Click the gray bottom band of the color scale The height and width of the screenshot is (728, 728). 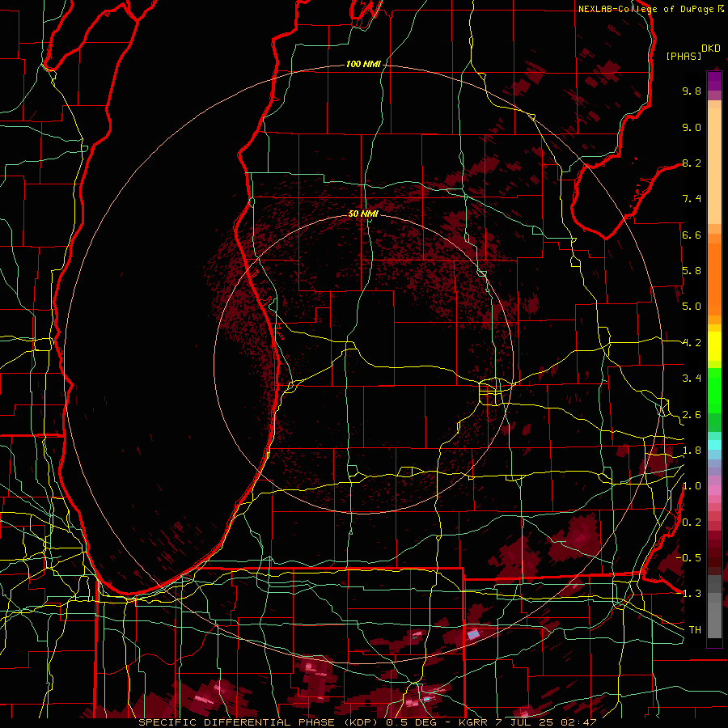[714, 620]
